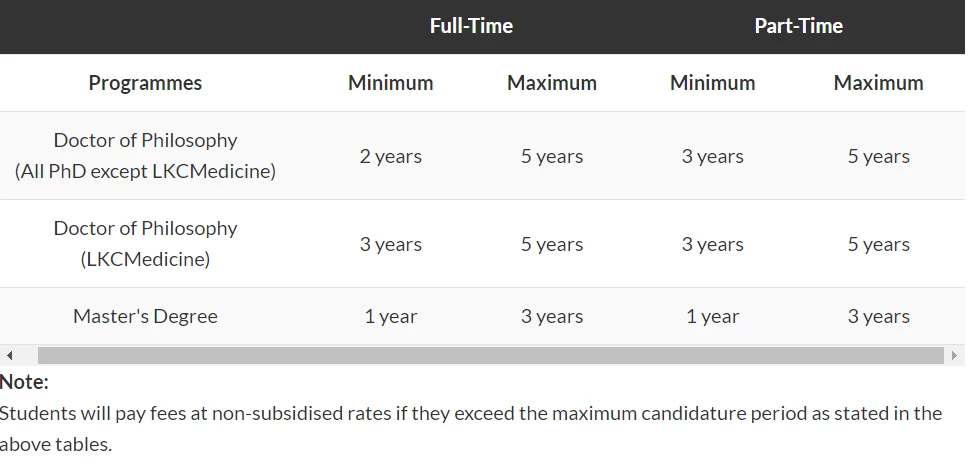This screenshot has height=466, width=968.
Task: Click the Note: heading text
Action: (x=24, y=382)
